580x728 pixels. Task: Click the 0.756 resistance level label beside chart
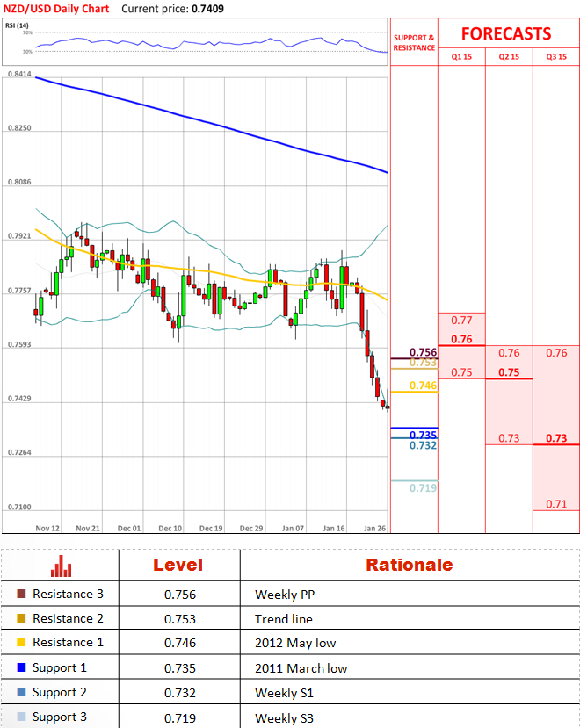(423, 352)
